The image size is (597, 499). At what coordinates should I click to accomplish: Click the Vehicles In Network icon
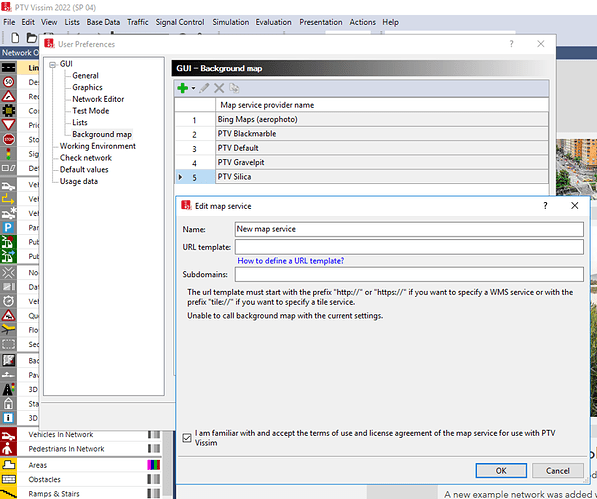pyautogui.click(x=8, y=435)
